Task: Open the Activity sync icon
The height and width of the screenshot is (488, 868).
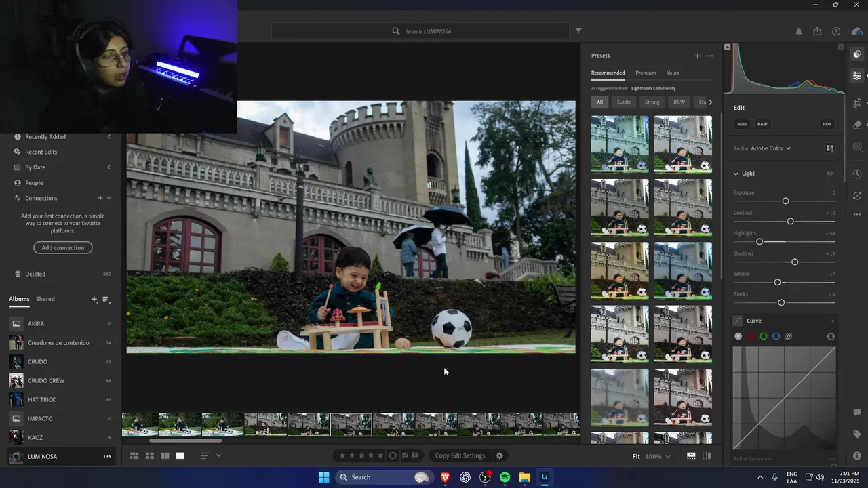Action: coord(857,195)
